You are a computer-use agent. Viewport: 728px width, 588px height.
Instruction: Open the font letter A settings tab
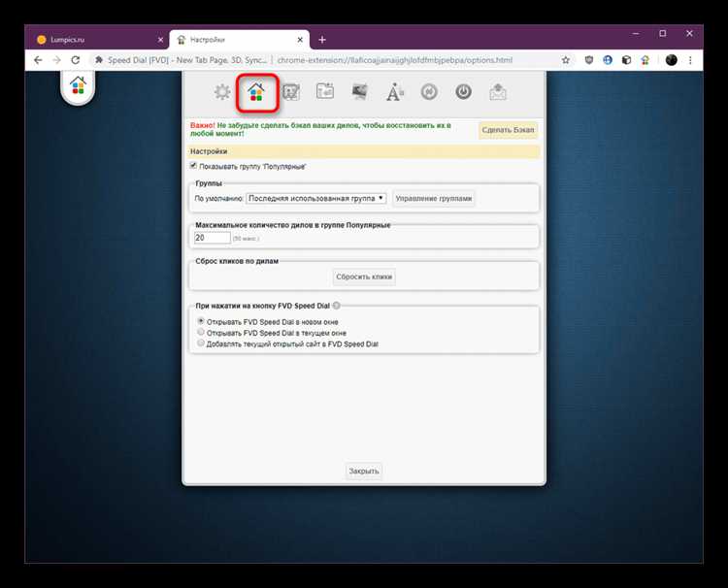tap(395, 92)
